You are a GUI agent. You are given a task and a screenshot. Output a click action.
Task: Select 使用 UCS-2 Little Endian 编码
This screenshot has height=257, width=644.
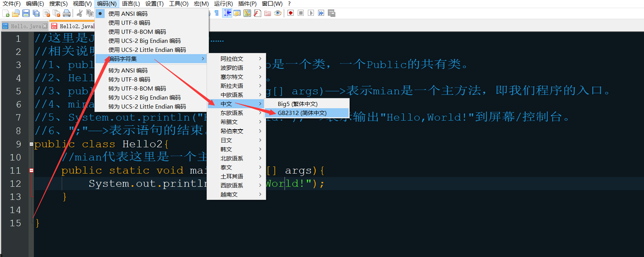point(152,50)
